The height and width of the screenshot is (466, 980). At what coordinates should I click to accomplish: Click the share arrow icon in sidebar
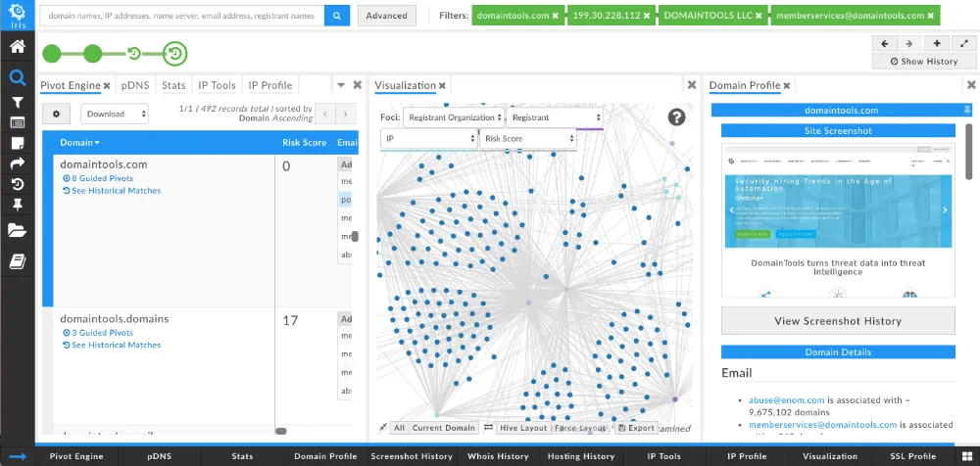click(x=18, y=163)
